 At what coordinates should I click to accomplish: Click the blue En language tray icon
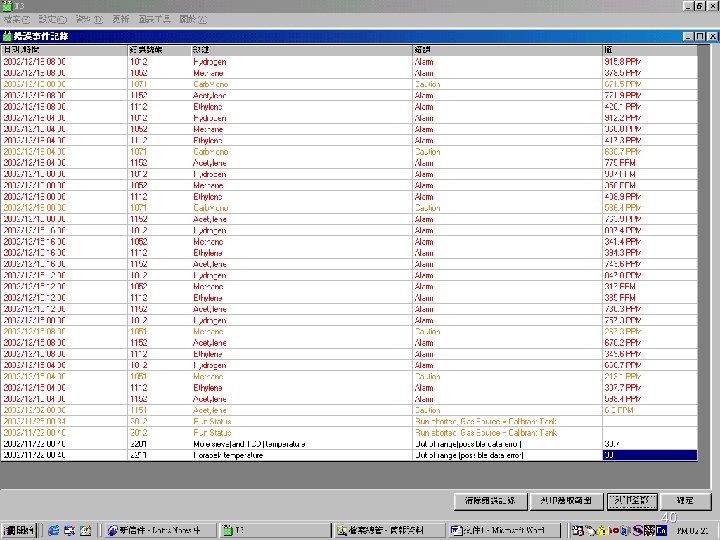[x=661, y=531]
